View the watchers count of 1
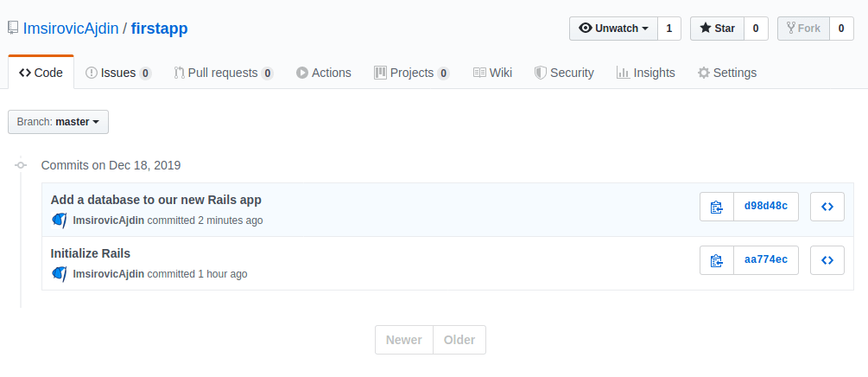Screen dimensions: 868x377 click(x=669, y=29)
